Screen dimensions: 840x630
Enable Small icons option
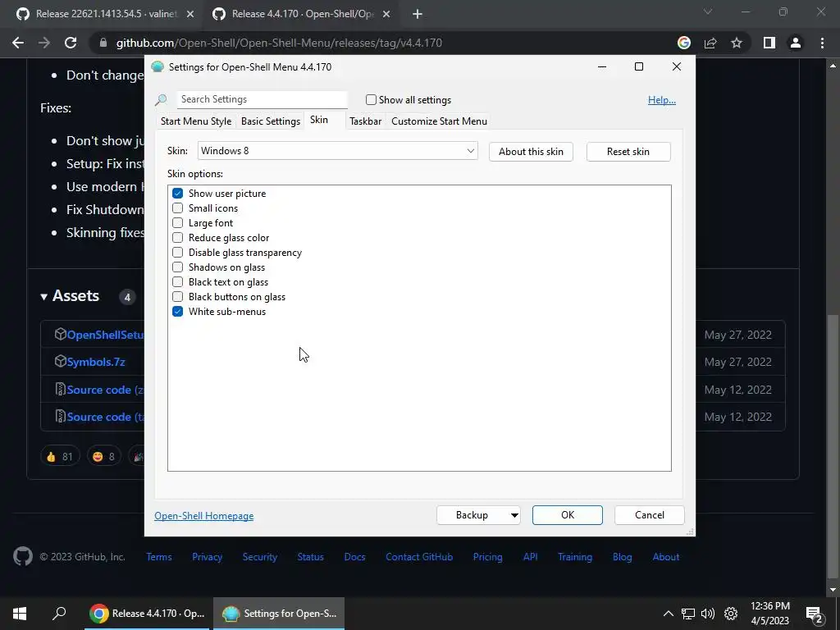tap(177, 208)
